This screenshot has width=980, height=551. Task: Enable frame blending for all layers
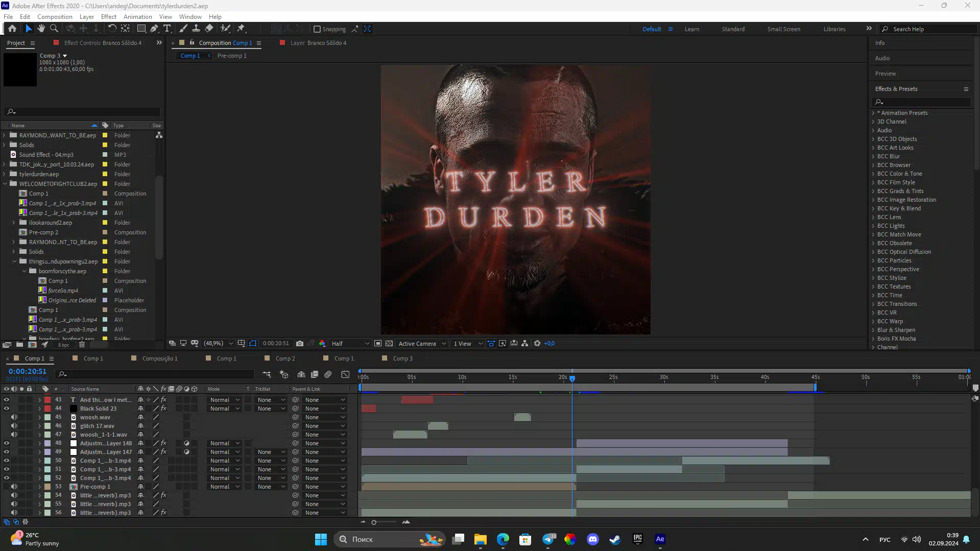315,374
